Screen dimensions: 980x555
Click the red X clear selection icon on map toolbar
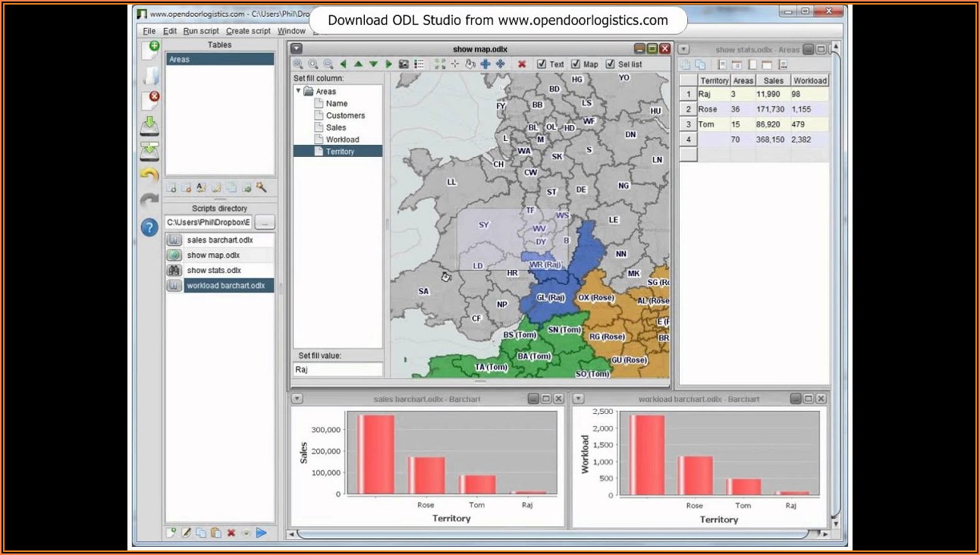pyautogui.click(x=522, y=64)
